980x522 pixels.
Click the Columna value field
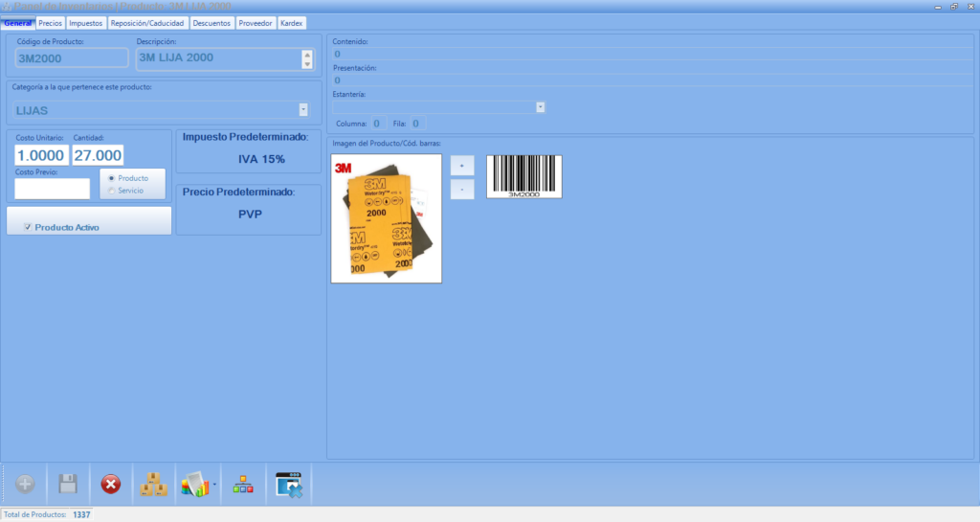click(x=377, y=124)
